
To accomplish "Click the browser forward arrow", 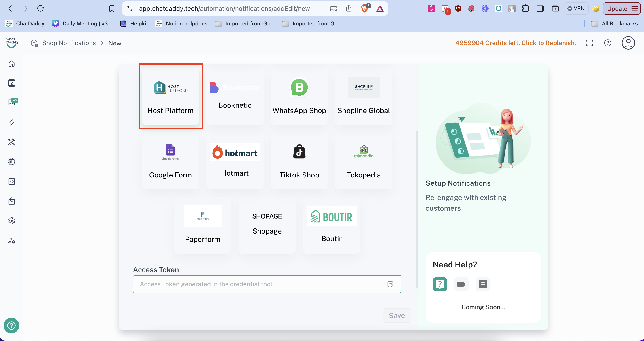I will click(x=25, y=8).
